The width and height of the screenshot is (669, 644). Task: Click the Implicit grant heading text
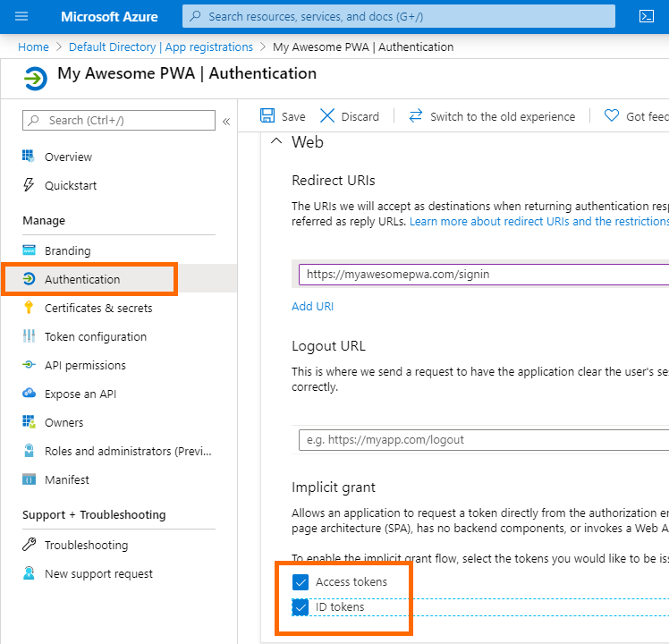click(334, 487)
